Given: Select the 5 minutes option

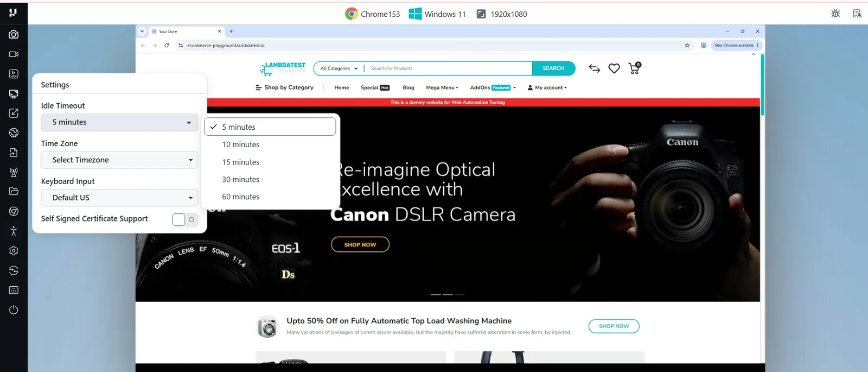Looking at the screenshot, I should [x=270, y=127].
